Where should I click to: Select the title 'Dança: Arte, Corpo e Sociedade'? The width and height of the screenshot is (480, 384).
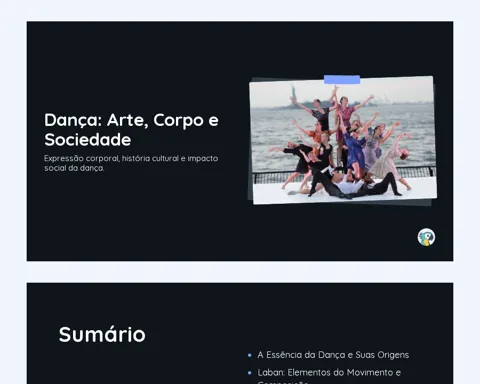coord(131,129)
